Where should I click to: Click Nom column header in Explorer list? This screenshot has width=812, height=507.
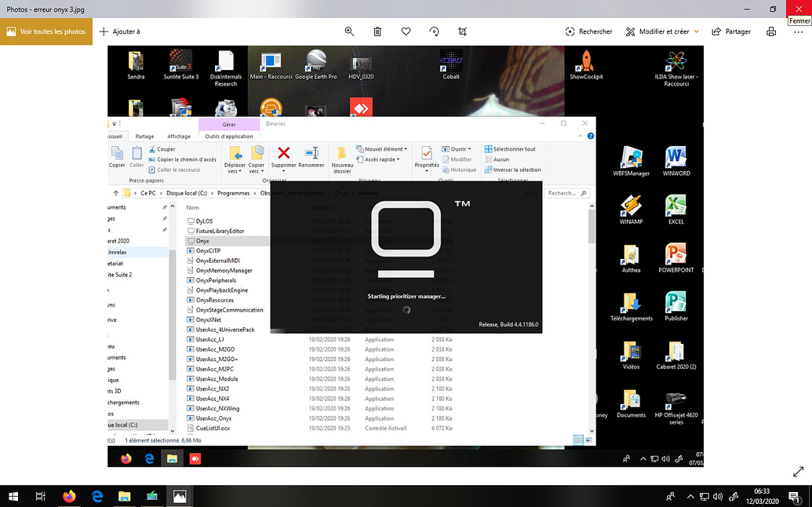coord(192,208)
